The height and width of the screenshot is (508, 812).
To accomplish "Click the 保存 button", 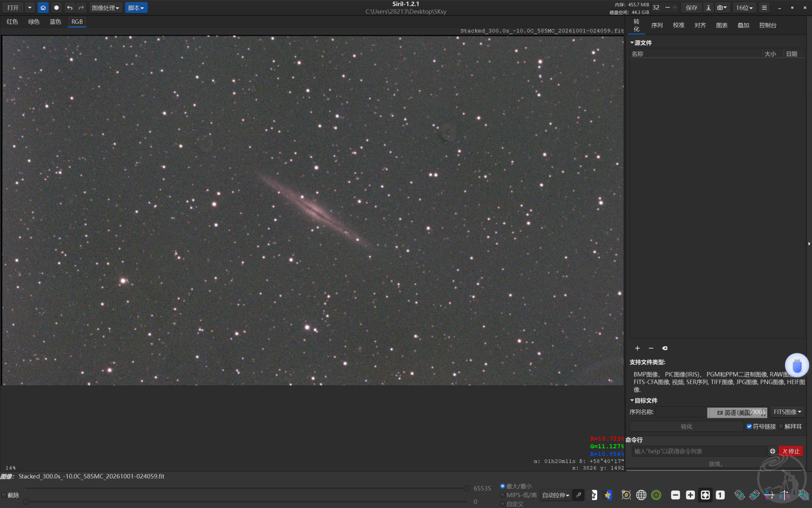I will coord(691,8).
